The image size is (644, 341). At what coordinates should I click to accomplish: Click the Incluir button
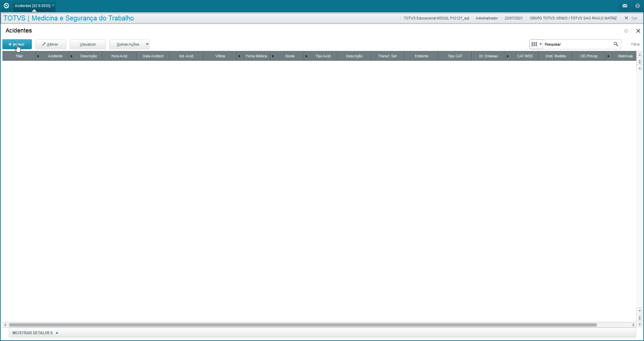click(17, 44)
